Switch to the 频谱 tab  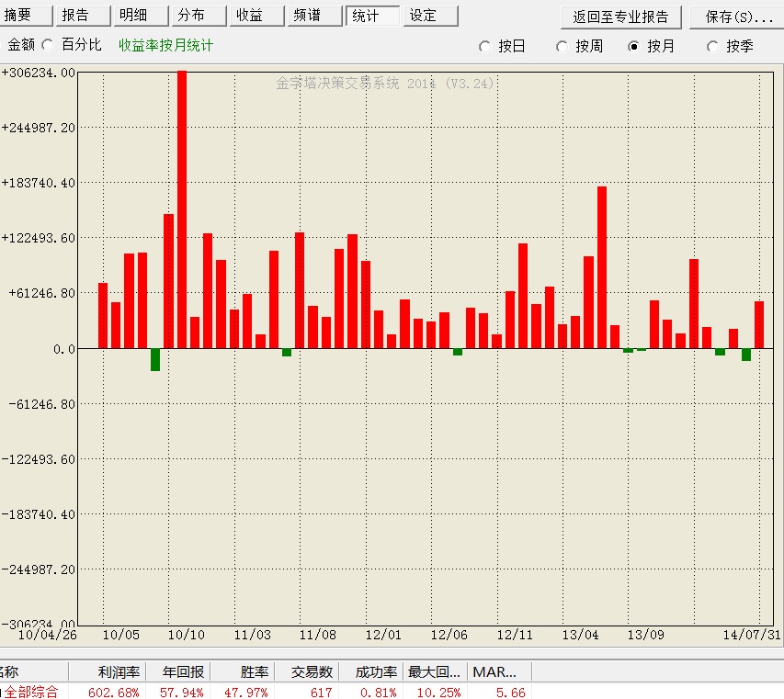(313, 16)
